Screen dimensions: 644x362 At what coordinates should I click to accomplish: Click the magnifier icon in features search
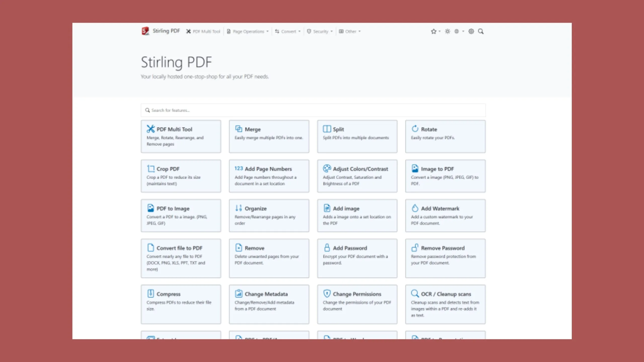coord(147,110)
